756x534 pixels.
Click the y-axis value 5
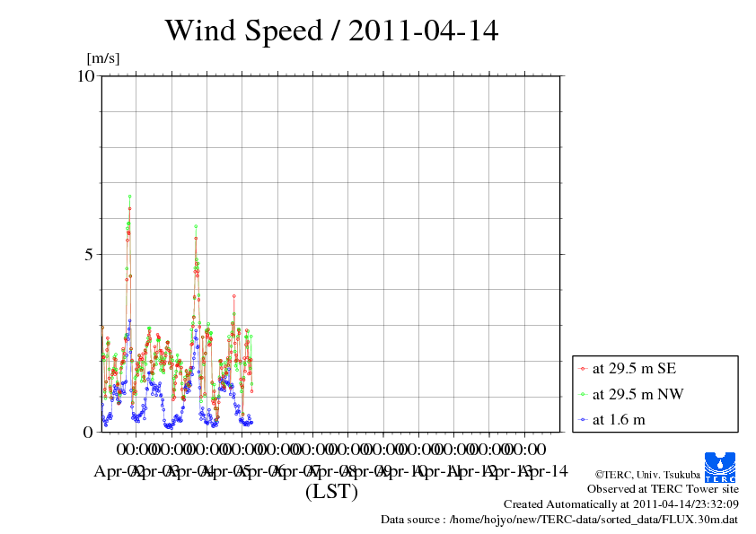pos(89,254)
